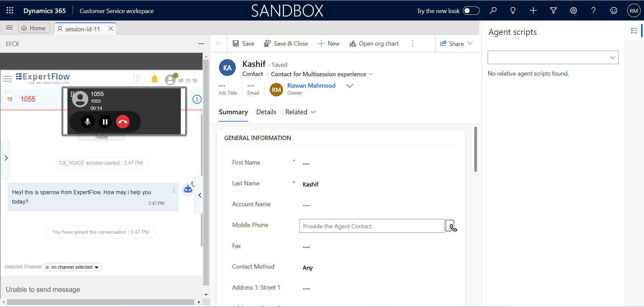Switch to the Details tab
Image resolution: width=644 pixels, height=307 pixels.
(x=266, y=112)
